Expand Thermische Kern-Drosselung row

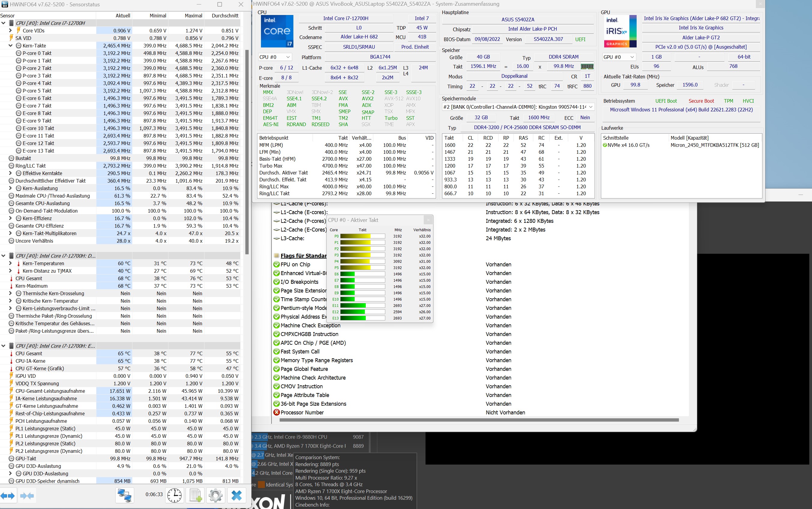click(11, 294)
